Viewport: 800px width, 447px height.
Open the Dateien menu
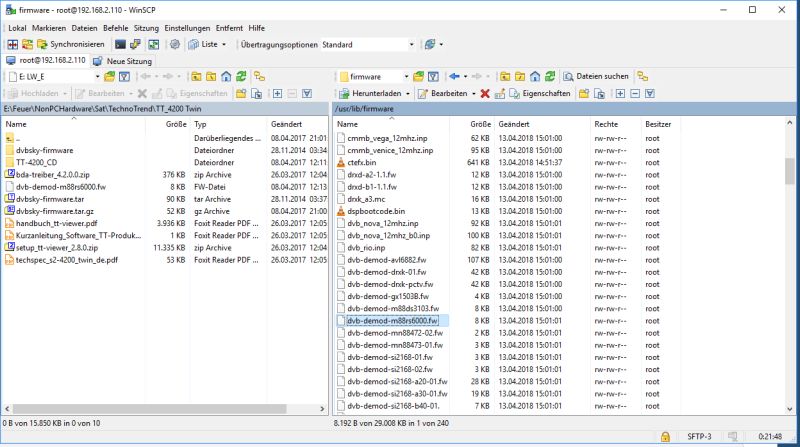click(84, 28)
